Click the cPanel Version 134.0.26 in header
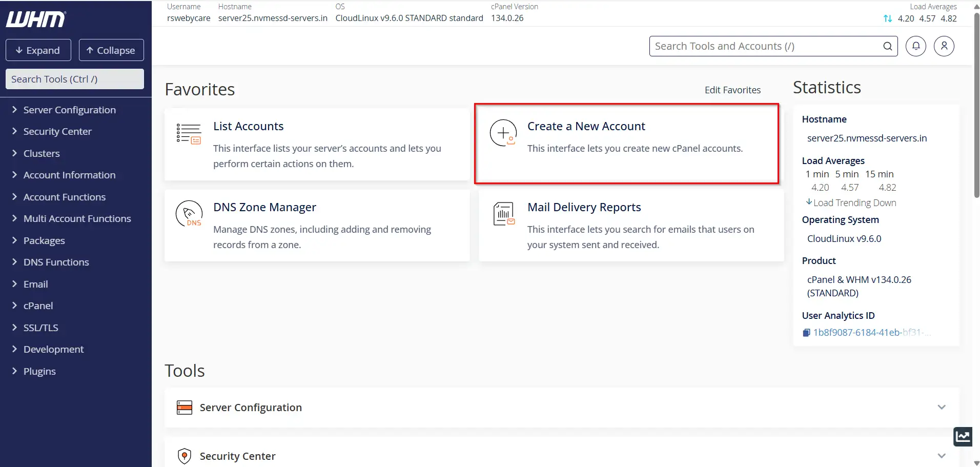This screenshot has width=980, height=467. coord(507,18)
